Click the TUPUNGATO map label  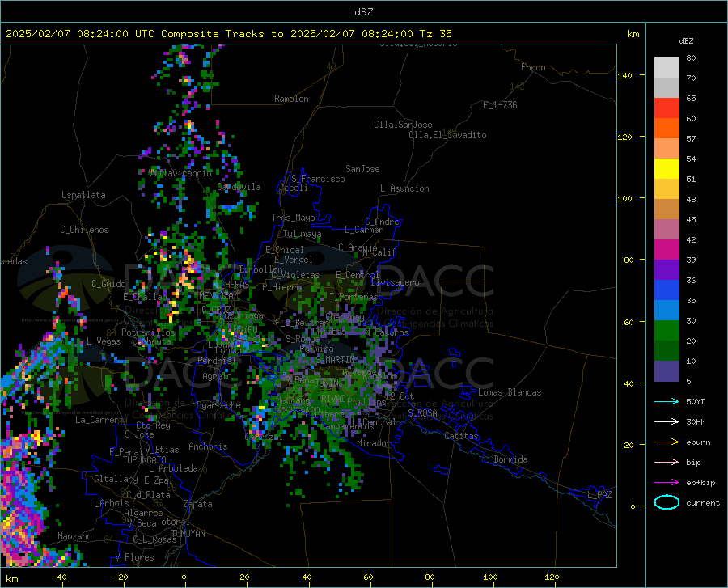click(145, 460)
